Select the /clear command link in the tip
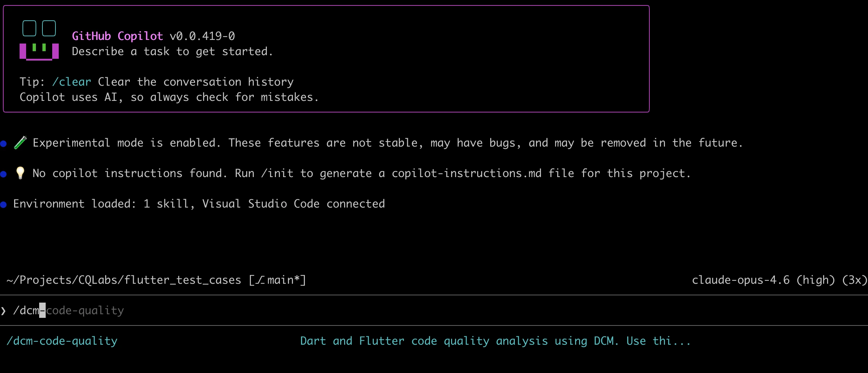The width and height of the screenshot is (868, 373). 71,82
